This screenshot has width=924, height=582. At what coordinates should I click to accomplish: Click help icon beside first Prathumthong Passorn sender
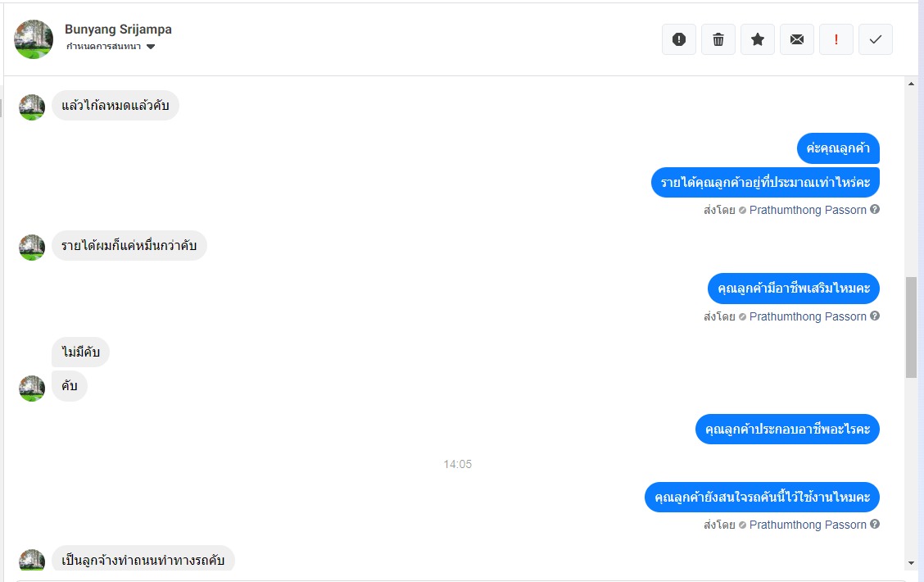click(x=875, y=209)
